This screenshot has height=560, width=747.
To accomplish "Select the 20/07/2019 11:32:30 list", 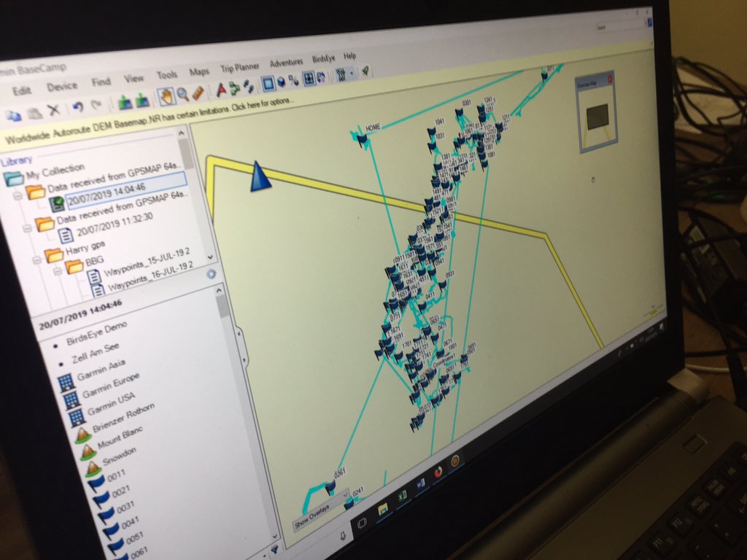I will tap(115, 224).
